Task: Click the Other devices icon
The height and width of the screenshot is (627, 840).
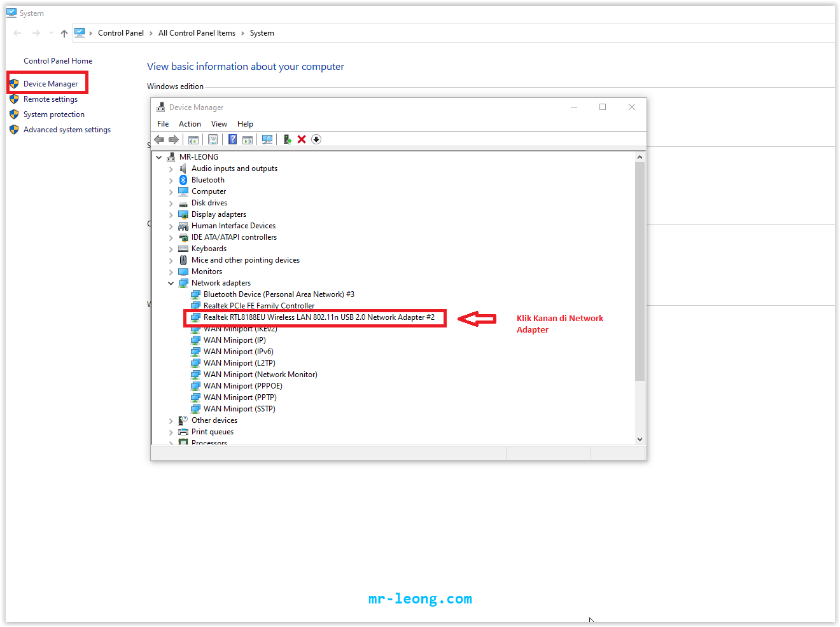Action: click(x=183, y=420)
